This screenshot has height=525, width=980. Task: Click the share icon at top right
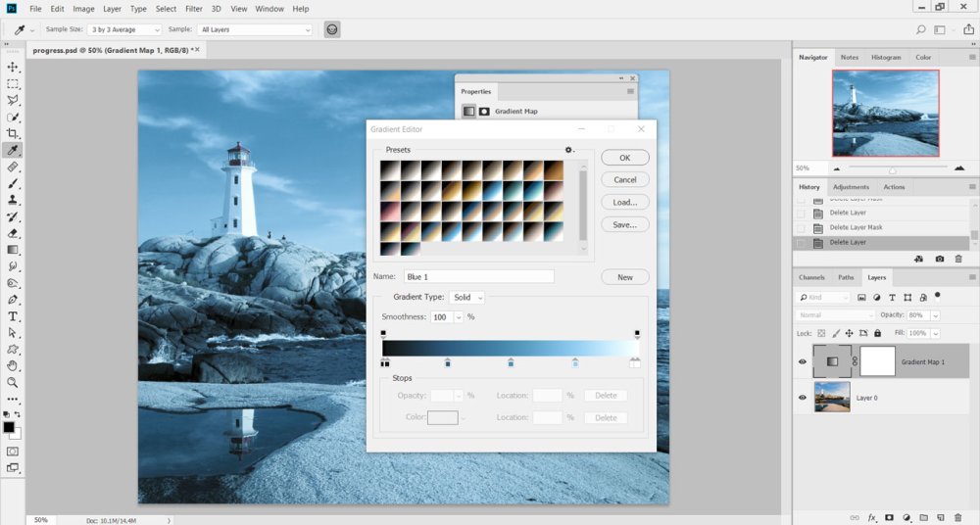(x=969, y=29)
